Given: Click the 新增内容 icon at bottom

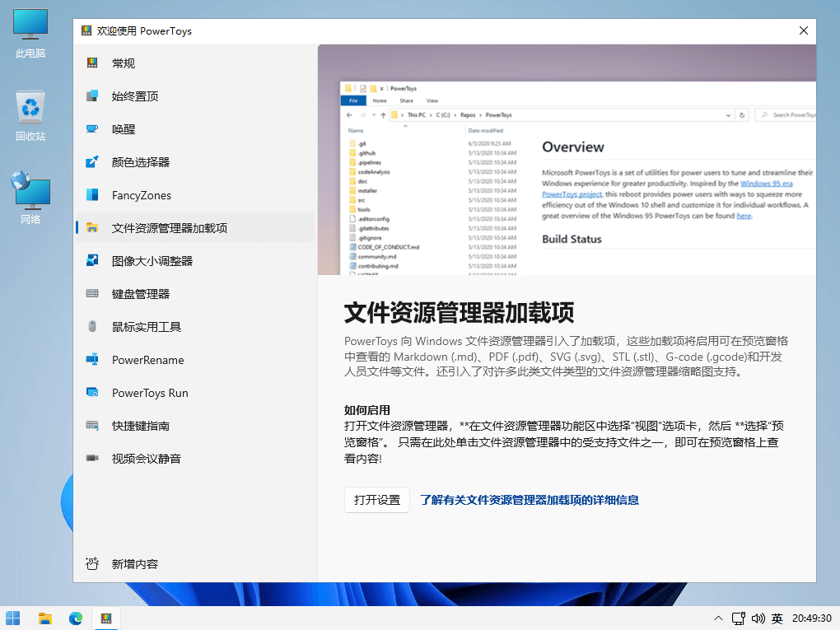Looking at the screenshot, I should click(x=92, y=563).
